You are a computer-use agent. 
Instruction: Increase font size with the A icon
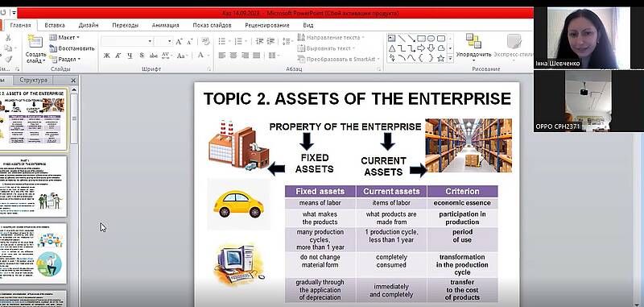(x=179, y=42)
